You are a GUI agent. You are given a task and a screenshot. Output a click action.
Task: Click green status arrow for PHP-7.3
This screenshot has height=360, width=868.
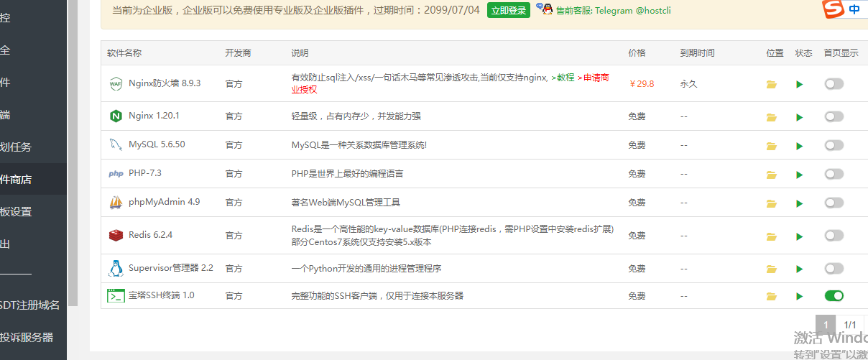click(x=800, y=174)
